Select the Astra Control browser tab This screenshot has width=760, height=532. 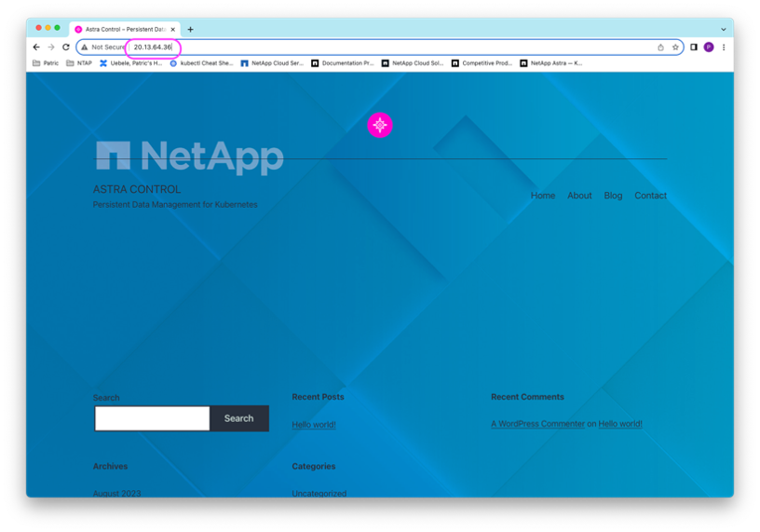point(125,29)
